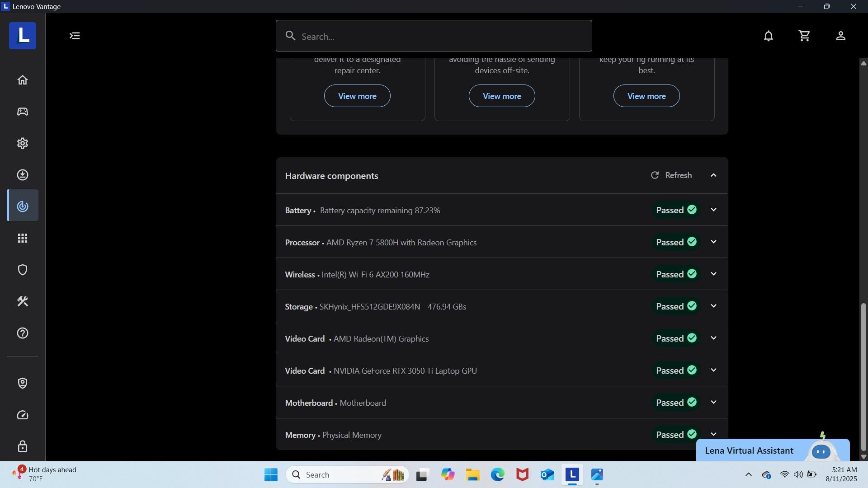Open the Help question mark icon

click(23, 333)
